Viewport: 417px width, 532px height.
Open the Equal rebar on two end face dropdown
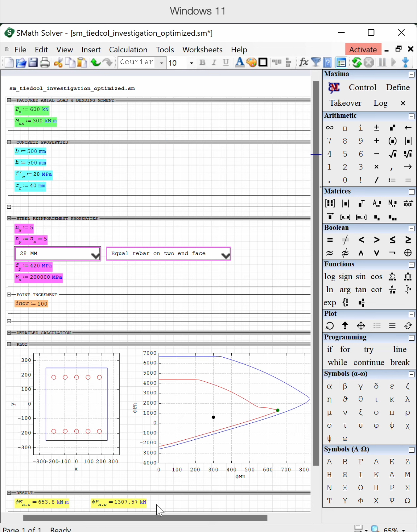[225, 255]
